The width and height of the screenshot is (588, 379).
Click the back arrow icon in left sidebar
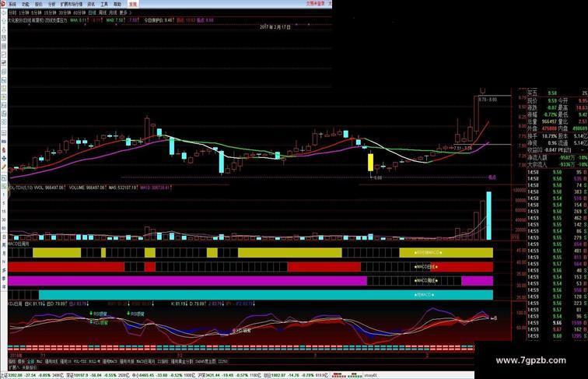pyautogui.click(x=4, y=12)
